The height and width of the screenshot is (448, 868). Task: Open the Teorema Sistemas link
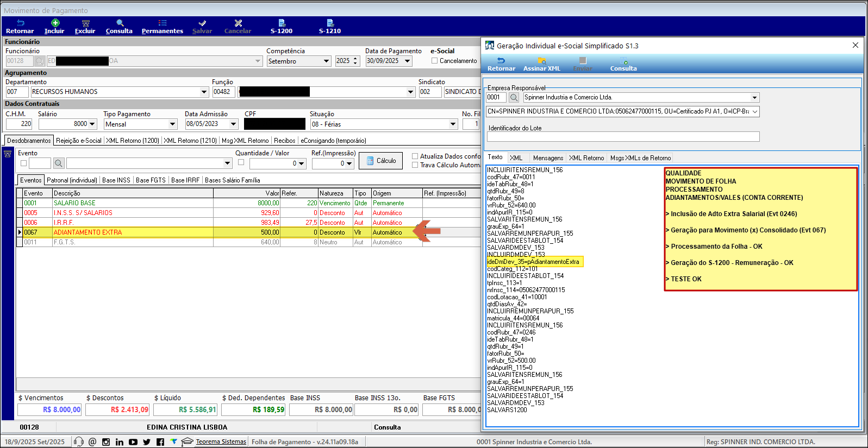[221, 442]
